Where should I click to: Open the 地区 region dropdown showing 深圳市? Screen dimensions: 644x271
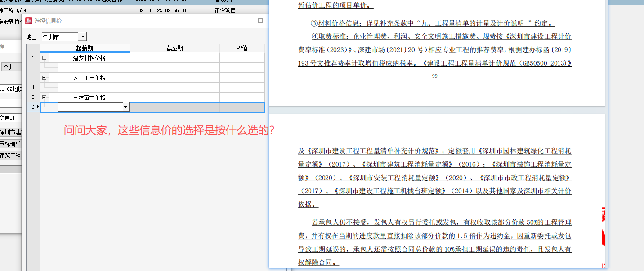(x=82, y=36)
